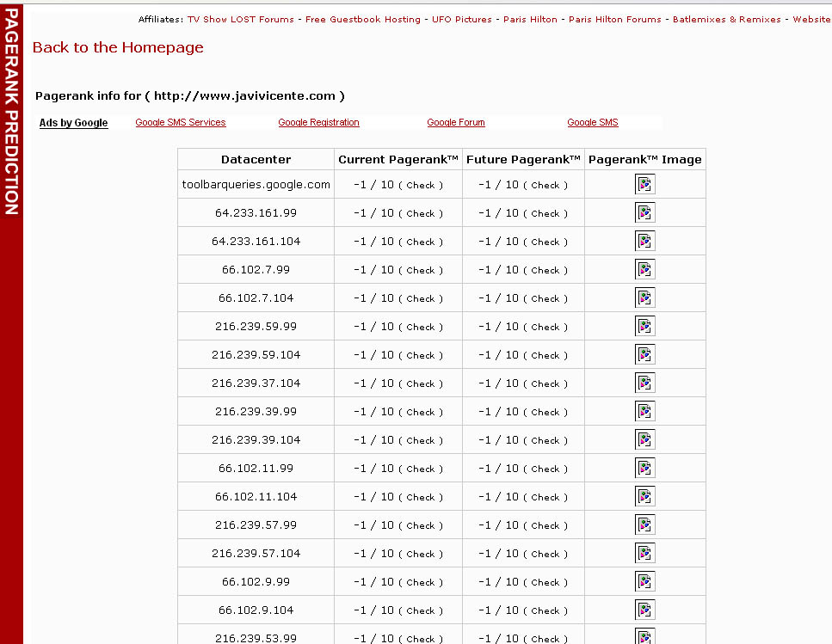Click Future Pagerank Check link for 66.102.9.99
This screenshot has width=832, height=644.
[545, 582]
